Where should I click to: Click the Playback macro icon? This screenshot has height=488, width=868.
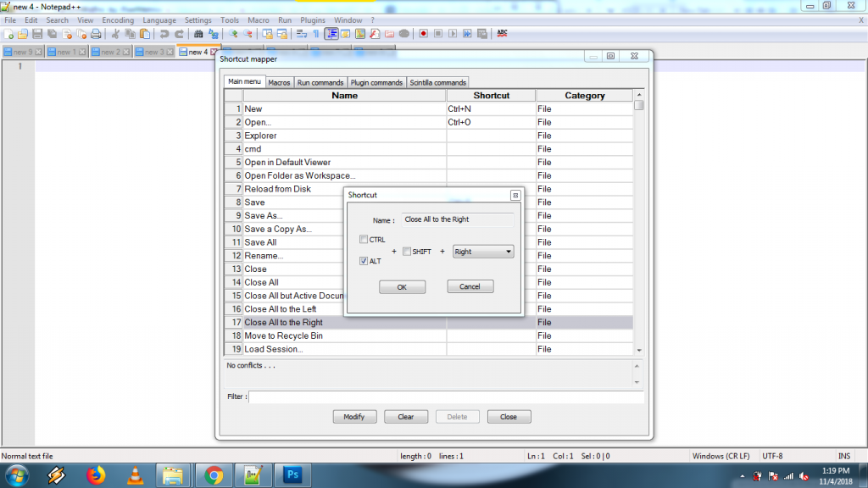click(453, 34)
